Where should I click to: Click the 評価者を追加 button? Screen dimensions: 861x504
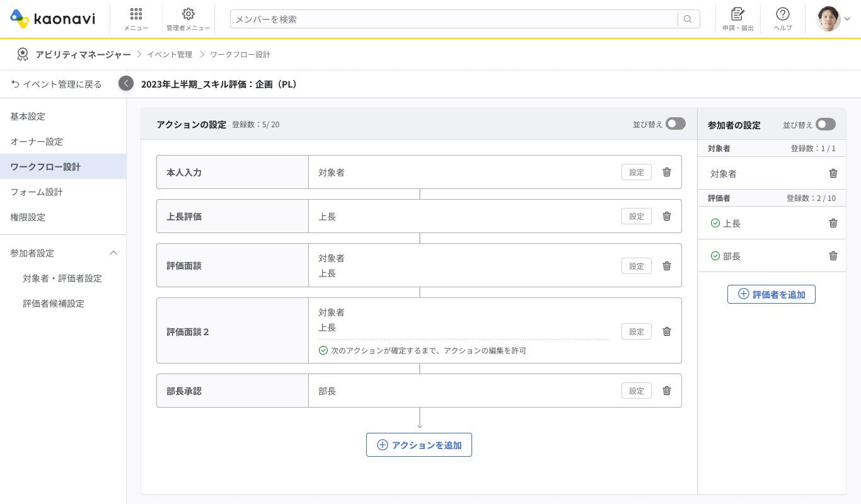(x=771, y=294)
